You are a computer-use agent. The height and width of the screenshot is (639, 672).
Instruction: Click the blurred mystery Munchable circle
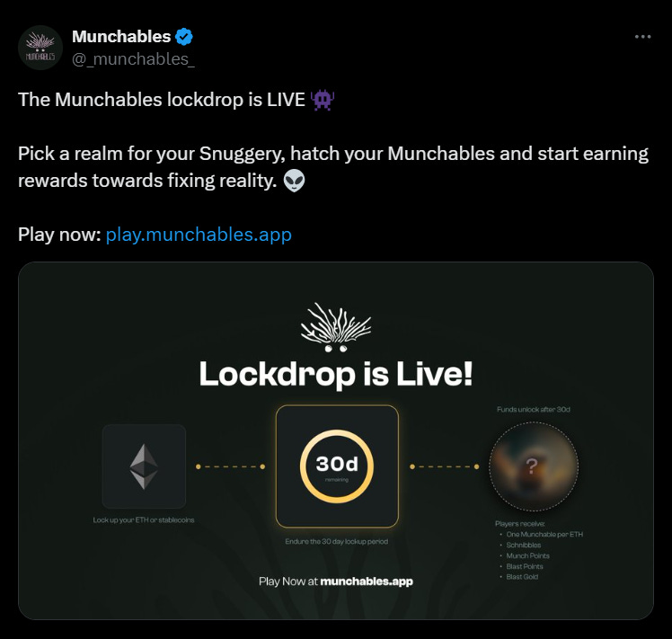534,466
